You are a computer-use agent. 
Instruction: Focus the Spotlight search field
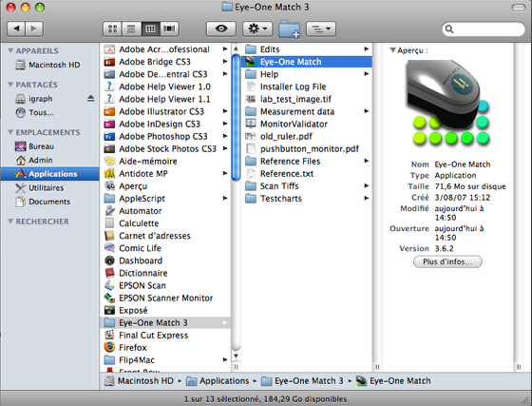pos(484,29)
